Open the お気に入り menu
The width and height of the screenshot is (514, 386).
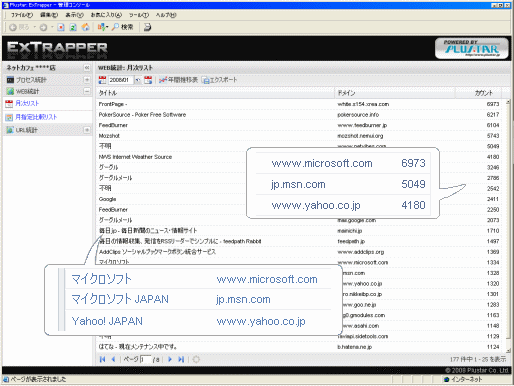tap(106, 15)
